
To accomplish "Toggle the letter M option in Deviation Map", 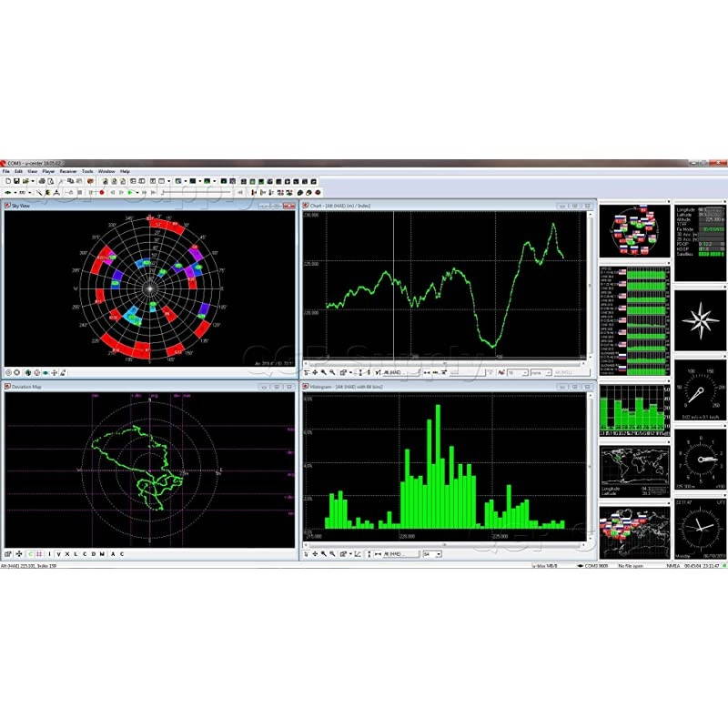I will (103, 554).
